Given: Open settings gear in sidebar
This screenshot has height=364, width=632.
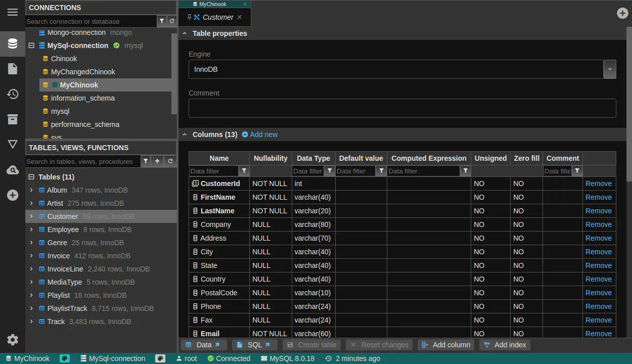Looking at the screenshot, I should coord(13,340).
